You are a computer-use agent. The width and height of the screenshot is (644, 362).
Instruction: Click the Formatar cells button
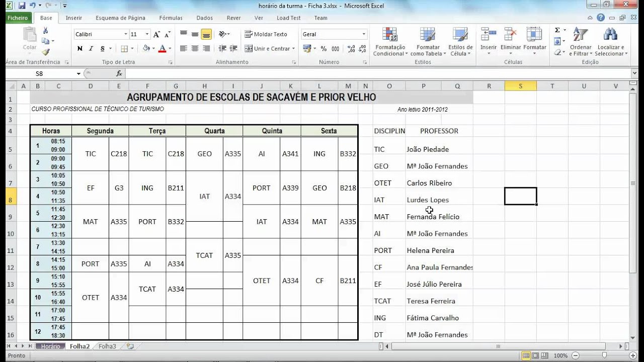click(534, 42)
